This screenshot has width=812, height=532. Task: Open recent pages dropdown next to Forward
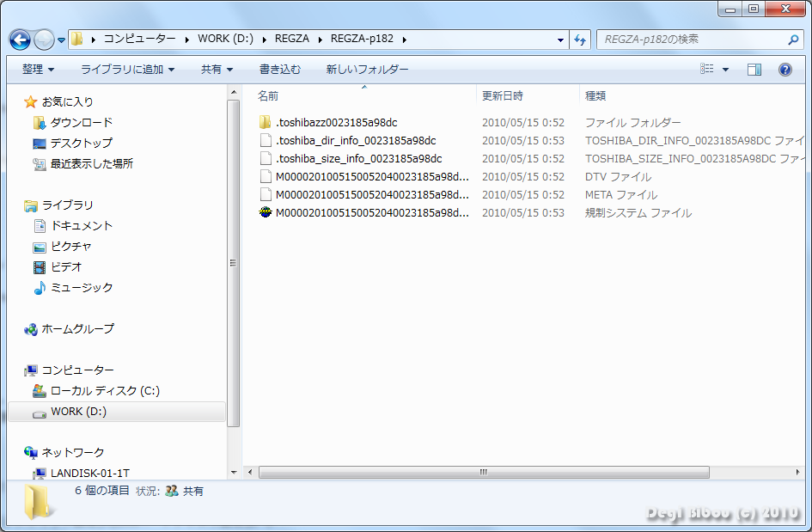coord(61,40)
